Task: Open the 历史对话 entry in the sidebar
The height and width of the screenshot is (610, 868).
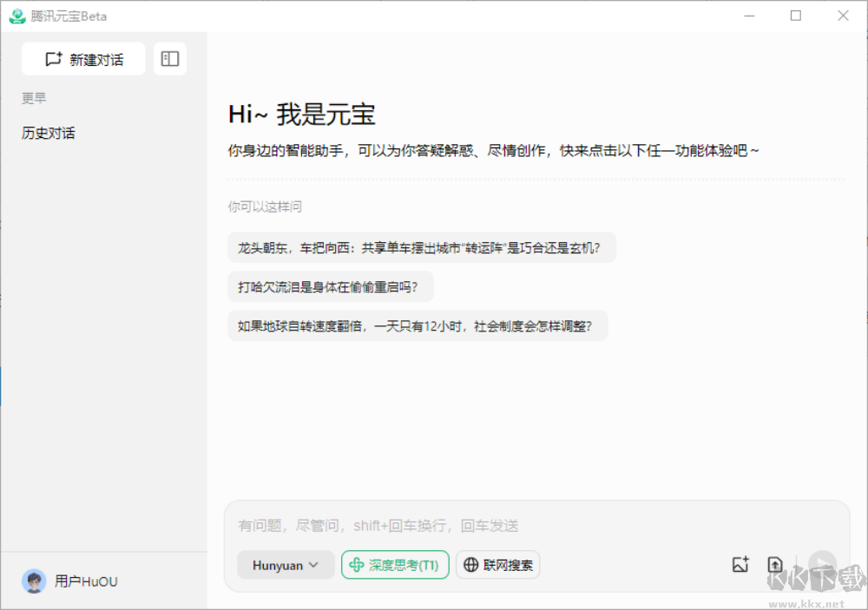Action: [x=49, y=133]
